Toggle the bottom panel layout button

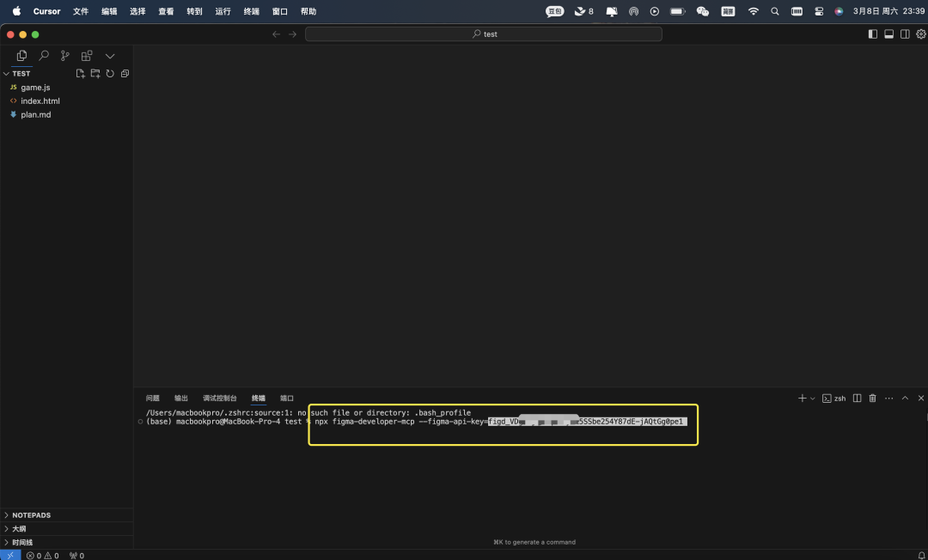point(888,34)
